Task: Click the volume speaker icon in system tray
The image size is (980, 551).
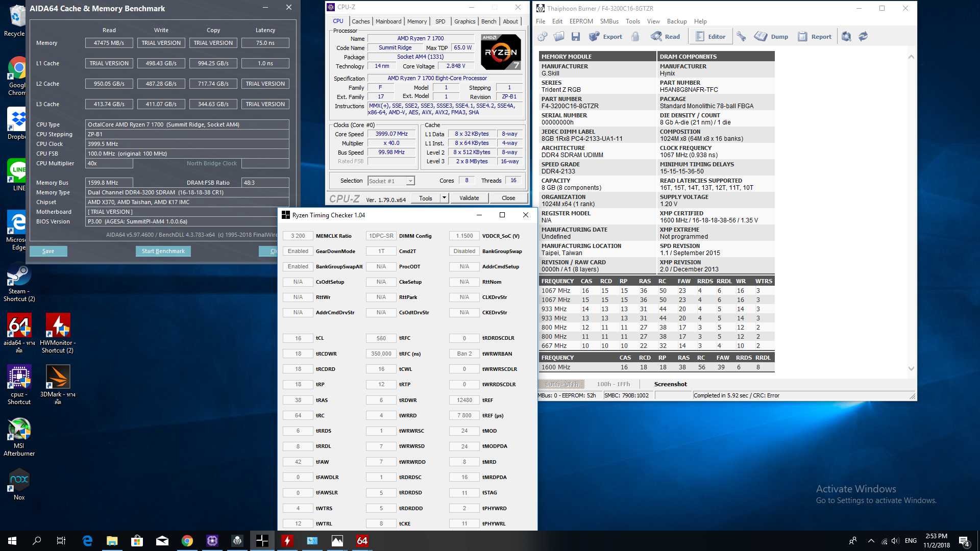Action: [x=896, y=541]
